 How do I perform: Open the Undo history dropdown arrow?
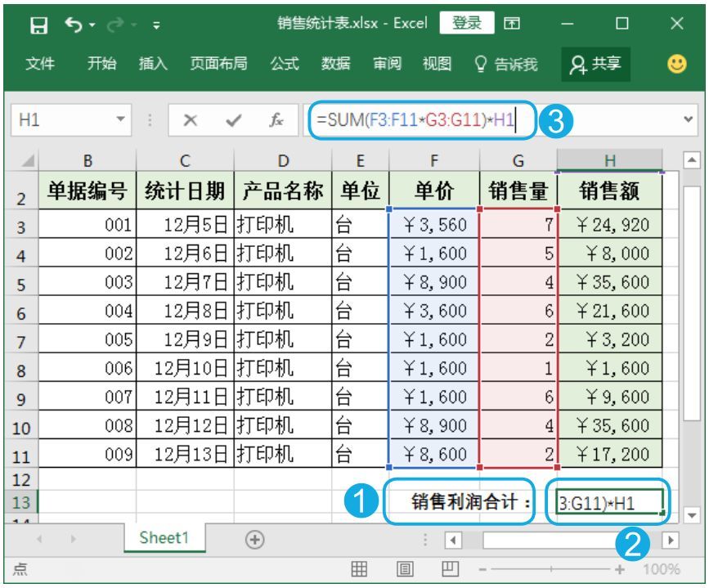(x=92, y=25)
